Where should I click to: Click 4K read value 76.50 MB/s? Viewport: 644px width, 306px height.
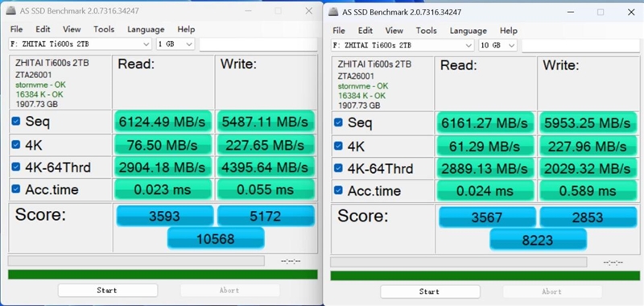(163, 145)
